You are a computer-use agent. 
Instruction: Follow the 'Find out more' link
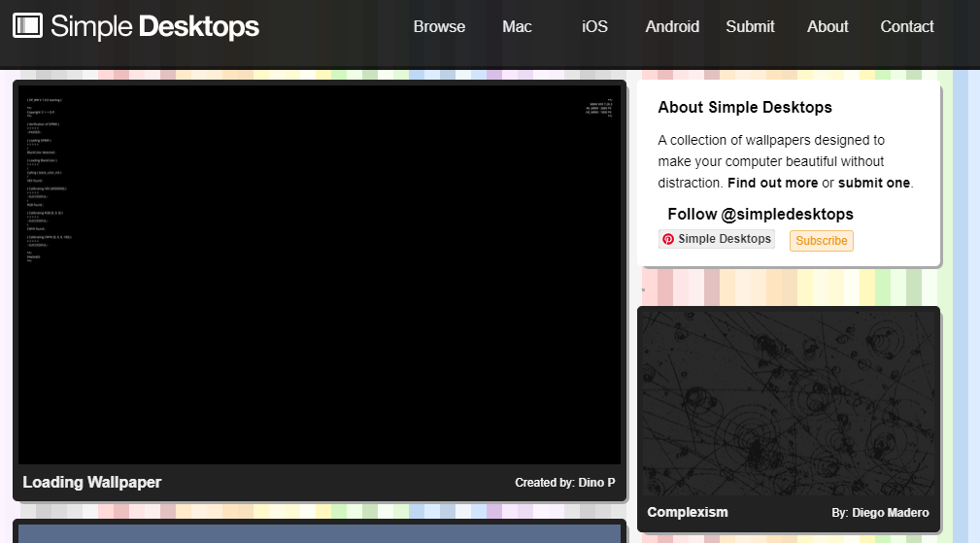772,183
